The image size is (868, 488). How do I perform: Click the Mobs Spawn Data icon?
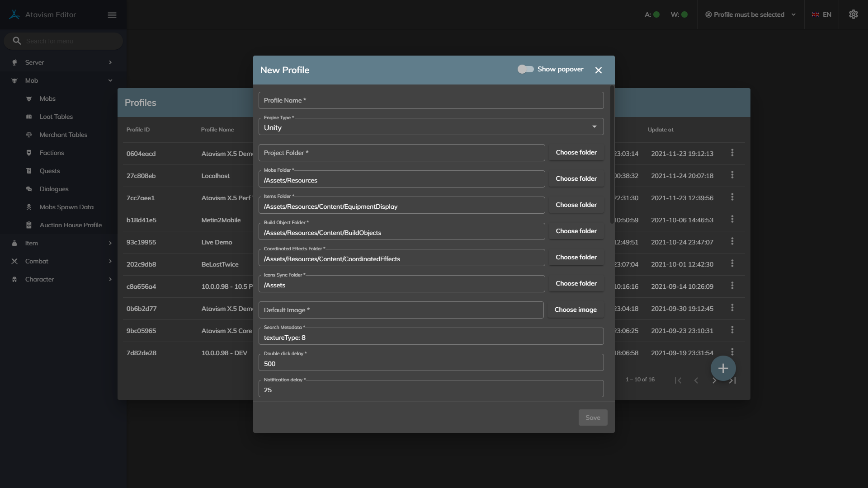click(29, 207)
